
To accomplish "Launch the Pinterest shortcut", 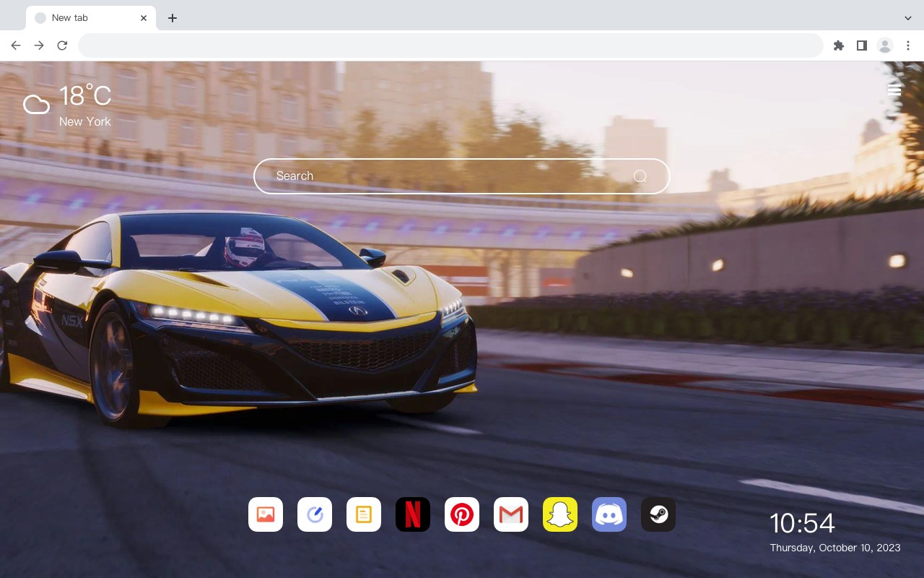I will click(462, 514).
